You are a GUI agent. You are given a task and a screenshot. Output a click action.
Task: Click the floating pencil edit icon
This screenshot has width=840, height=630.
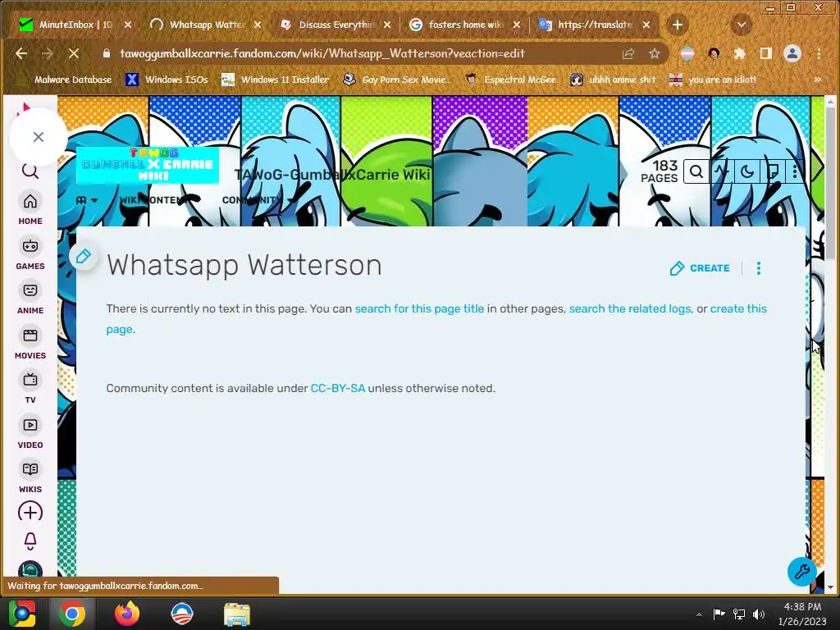(83, 256)
